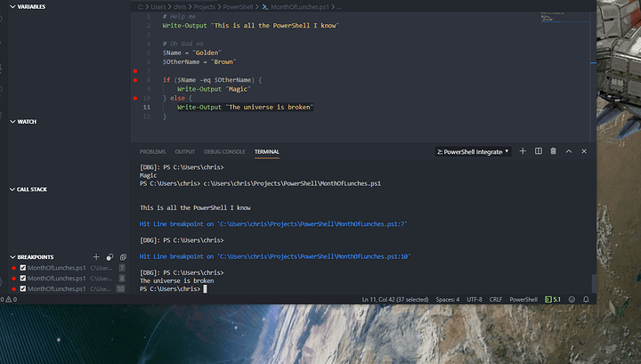Screen dimensions: 641x364
Task: Select the Terminal tab
Action: [x=267, y=151]
